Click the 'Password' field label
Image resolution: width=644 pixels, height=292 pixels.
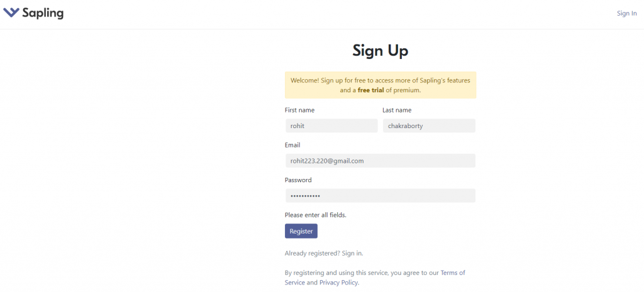pyautogui.click(x=298, y=180)
